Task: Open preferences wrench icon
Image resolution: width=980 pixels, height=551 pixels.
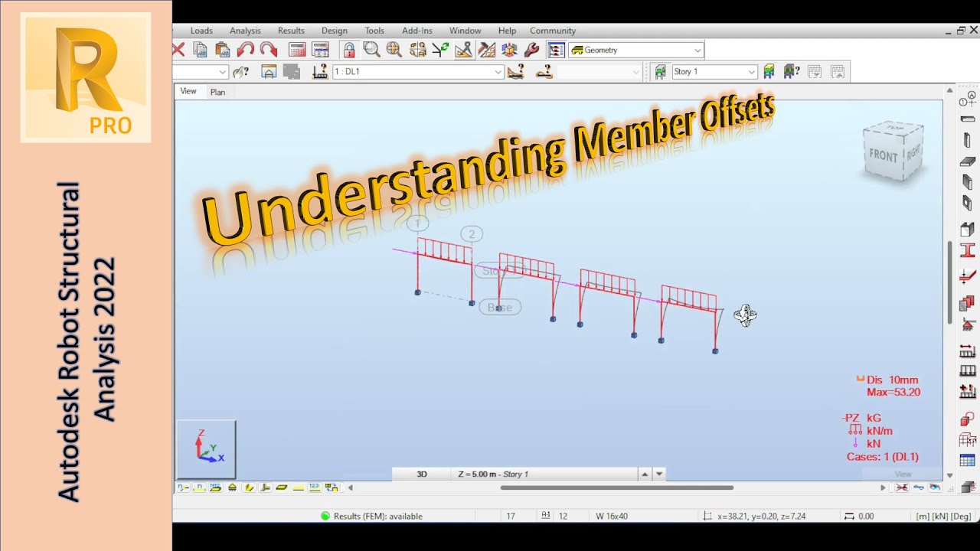Action: [531, 50]
